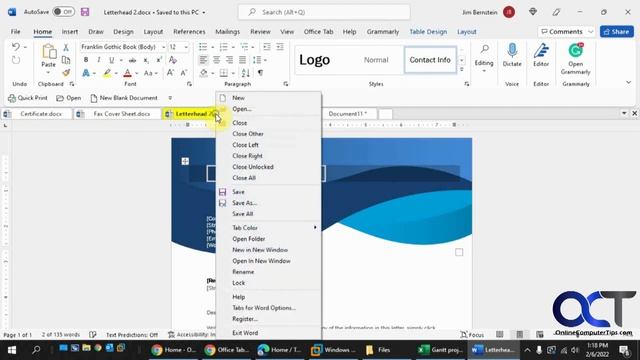Apply the Contact Info style
This screenshot has width=640, height=360.
point(430,60)
